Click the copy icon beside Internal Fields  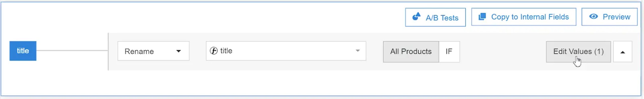click(482, 17)
